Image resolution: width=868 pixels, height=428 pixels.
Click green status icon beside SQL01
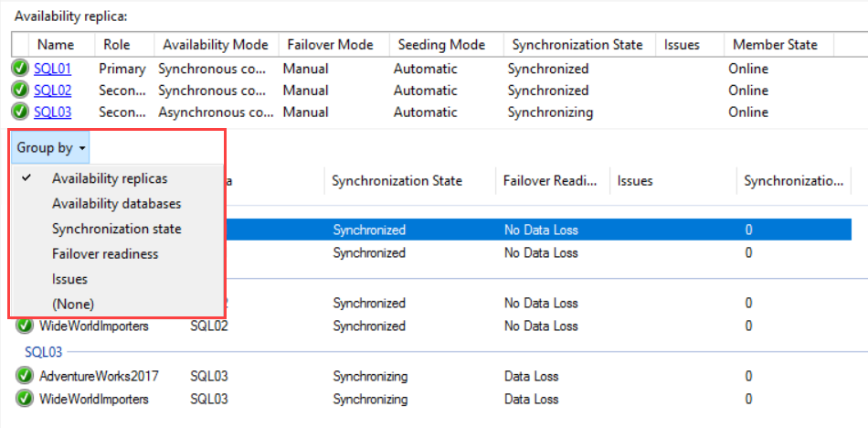click(20, 70)
